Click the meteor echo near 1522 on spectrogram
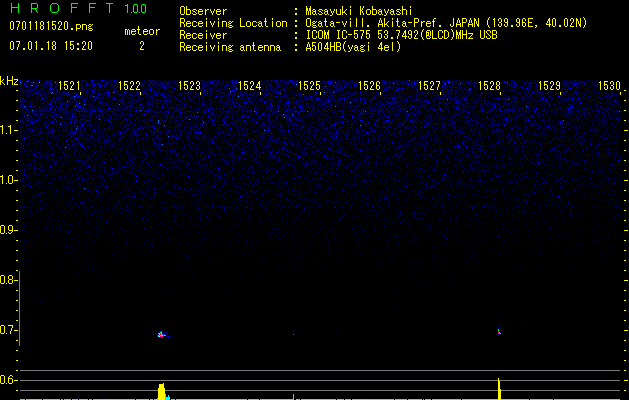Screen dimensions: 629x400 pos(162,335)
